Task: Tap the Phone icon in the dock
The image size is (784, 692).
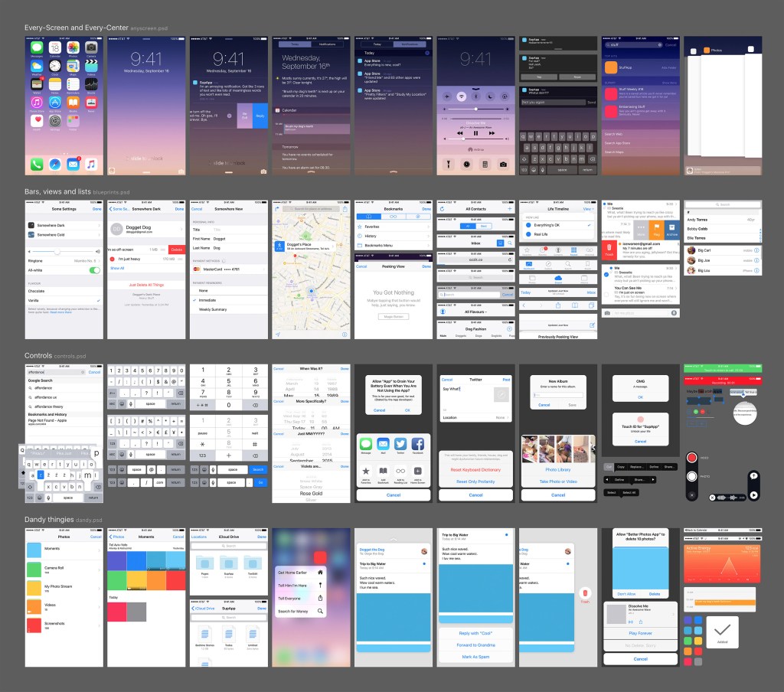Action: (x=36, y=164)
